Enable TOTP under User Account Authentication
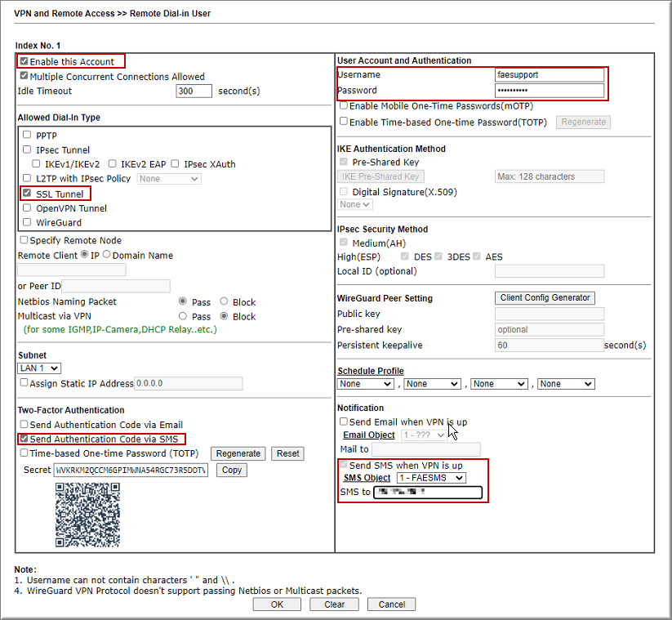Image resolution: width=672 pixels, height=620 pixels. tap(344, 122)
